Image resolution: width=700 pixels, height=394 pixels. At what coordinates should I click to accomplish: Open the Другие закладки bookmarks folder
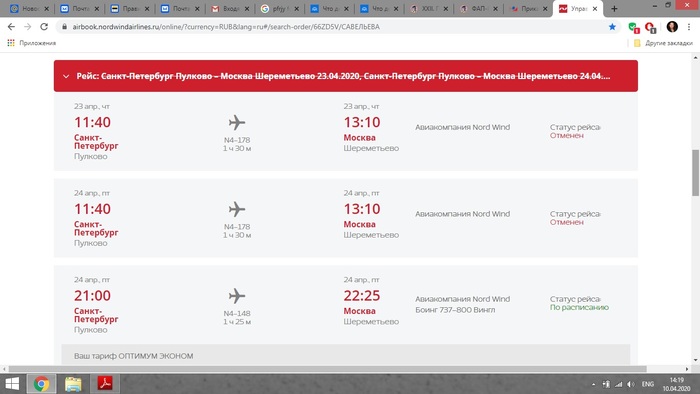pos(663,43)
